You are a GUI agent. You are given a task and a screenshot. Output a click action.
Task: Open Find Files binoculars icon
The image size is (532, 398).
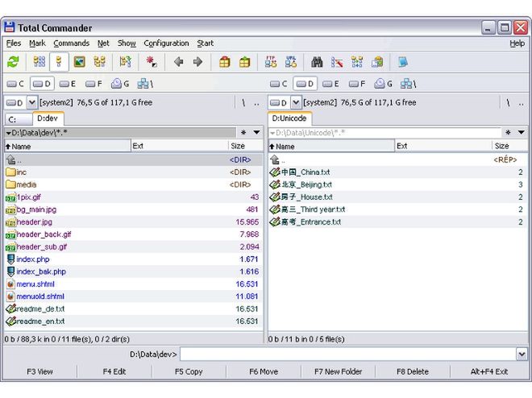pos(317,62)
